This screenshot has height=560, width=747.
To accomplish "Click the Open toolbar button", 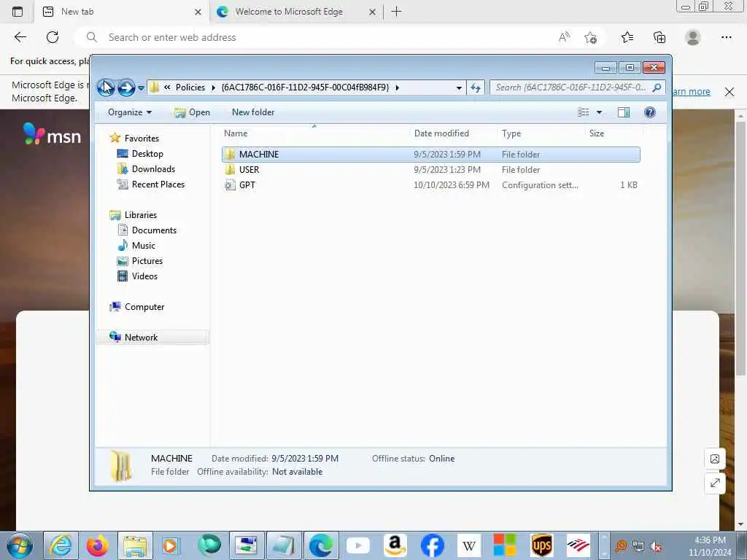I will pyautogui.click(x=192, y=112).
